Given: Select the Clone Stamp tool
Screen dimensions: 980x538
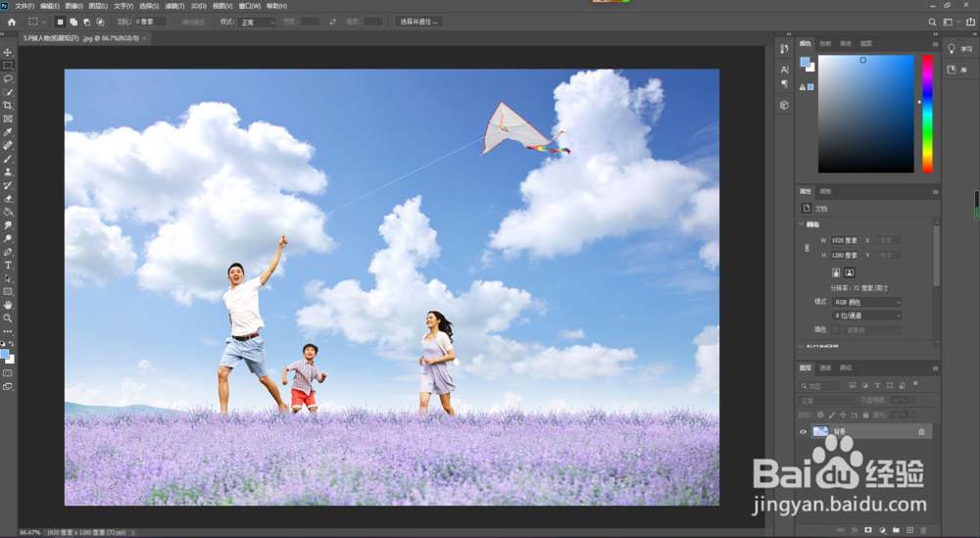Looking at the screenshot, I should pos(8,171).
